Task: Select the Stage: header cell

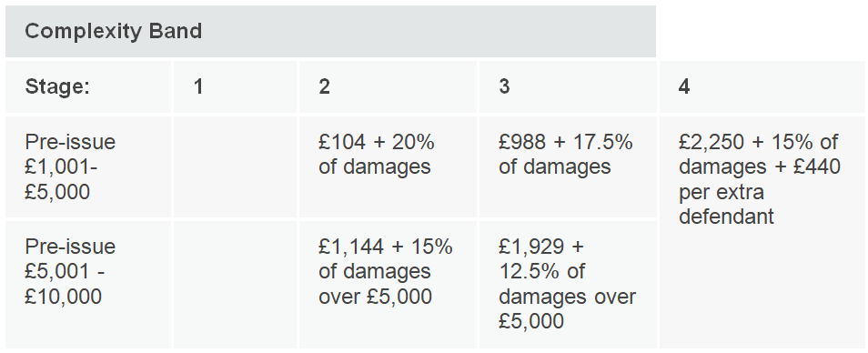Action: coord(88,86)
